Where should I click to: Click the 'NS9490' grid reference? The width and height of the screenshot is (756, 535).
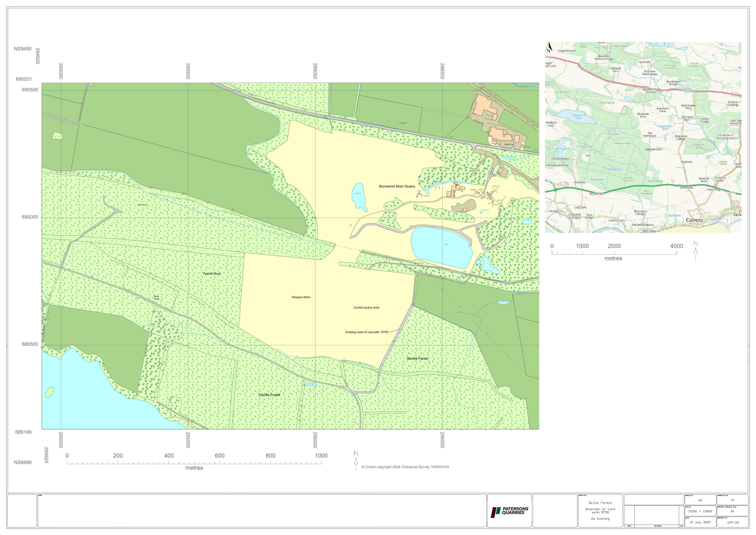(x=23, y=49)
